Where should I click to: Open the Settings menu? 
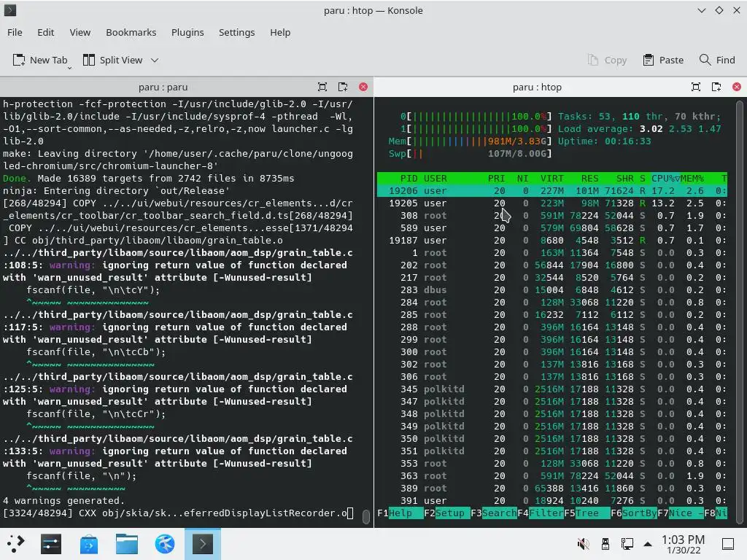pos(236,32)
